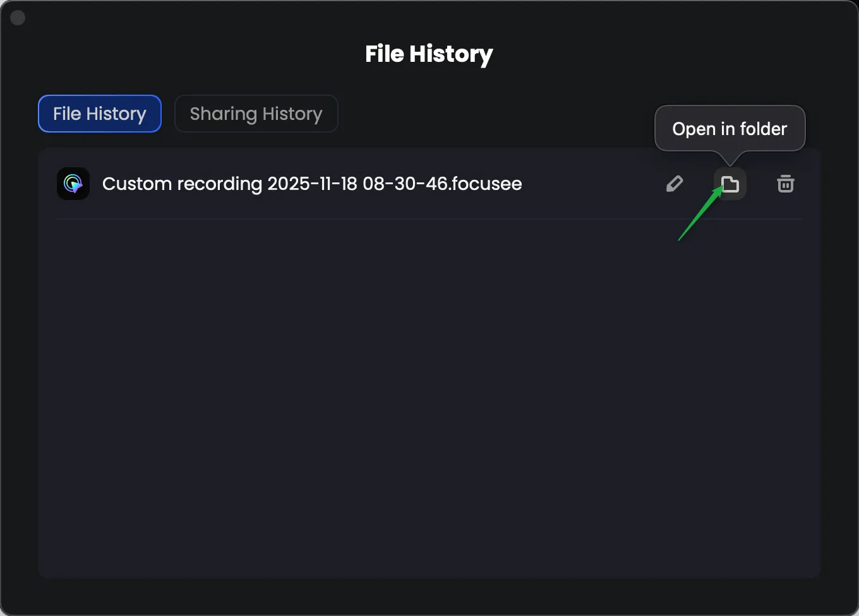Click the folder icon with the green arrow
The height and width of the screenshot is (616, 859).
pyautogui.click(x=730, y=184)
